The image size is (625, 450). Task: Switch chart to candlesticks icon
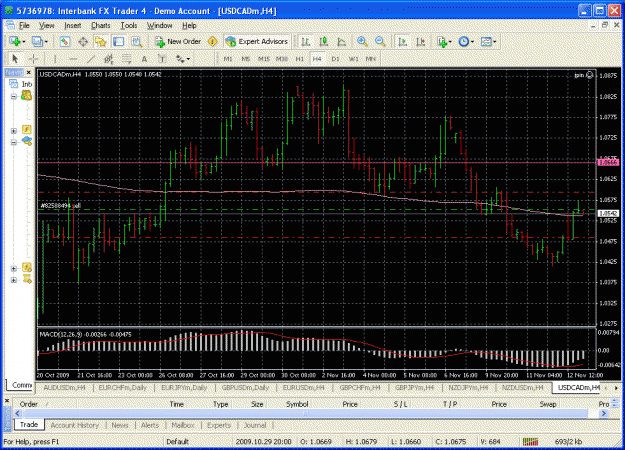click(x=324, y=41)
